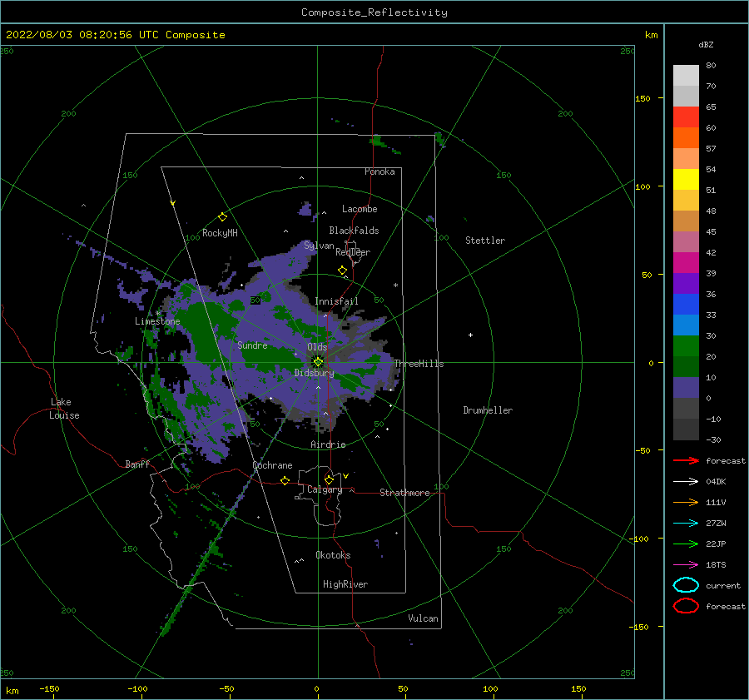Click the green 22JP arrow symbol
The width and height of the screenshot is (749, 700).
[686, 544]
